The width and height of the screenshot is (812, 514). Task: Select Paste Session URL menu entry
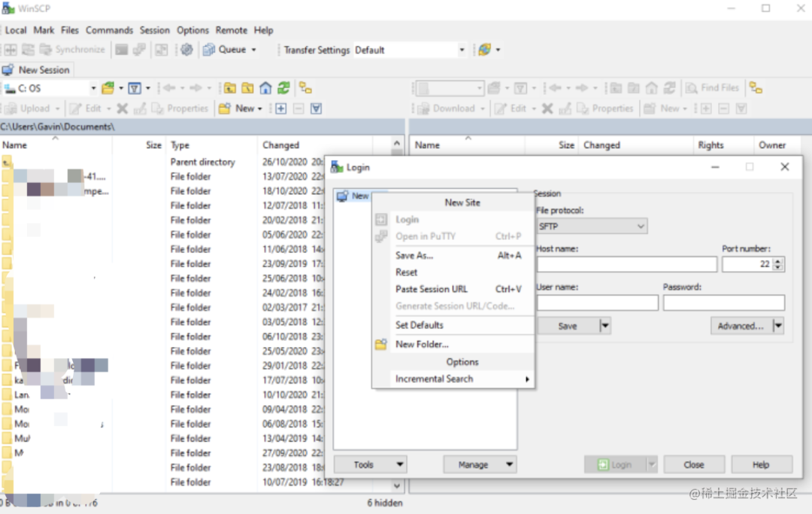coord(432,289)
